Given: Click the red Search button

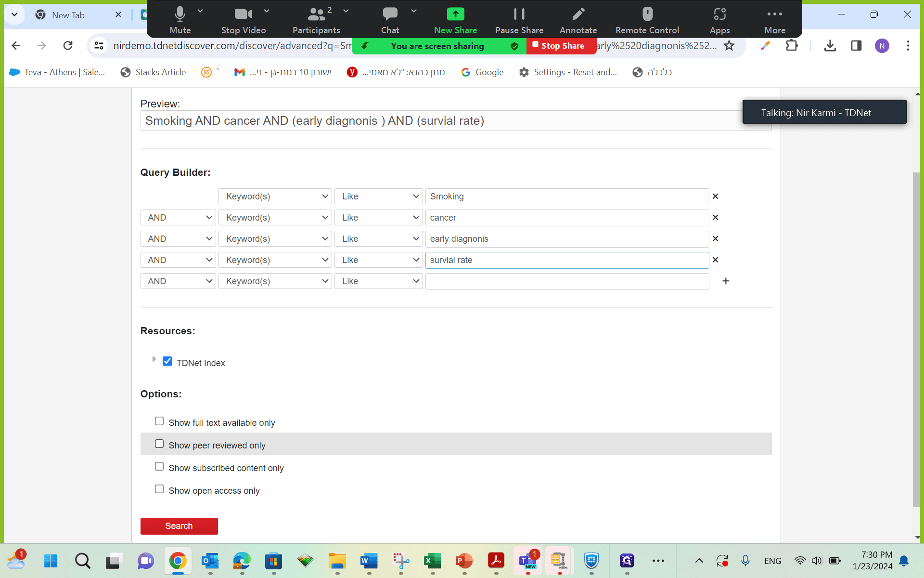Looking at the screenshot, I should tap(179, 526).
